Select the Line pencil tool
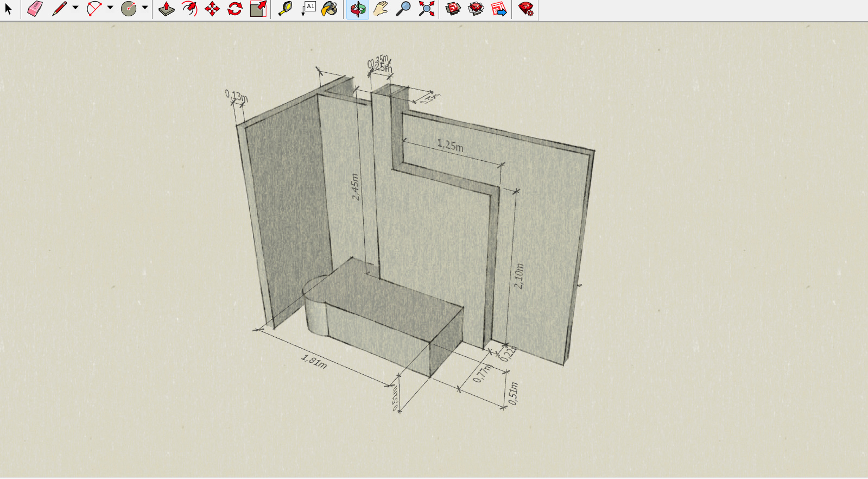 [x=59, y=9]
